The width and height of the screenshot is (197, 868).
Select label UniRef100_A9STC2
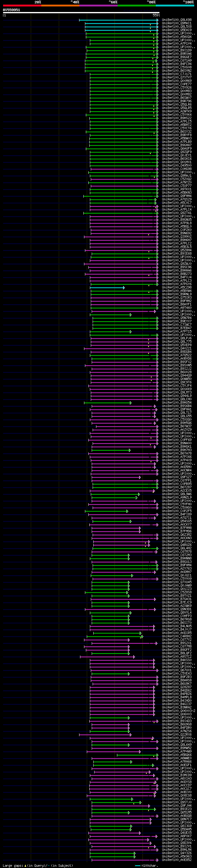pyautogui.click(x=176, y=657)
